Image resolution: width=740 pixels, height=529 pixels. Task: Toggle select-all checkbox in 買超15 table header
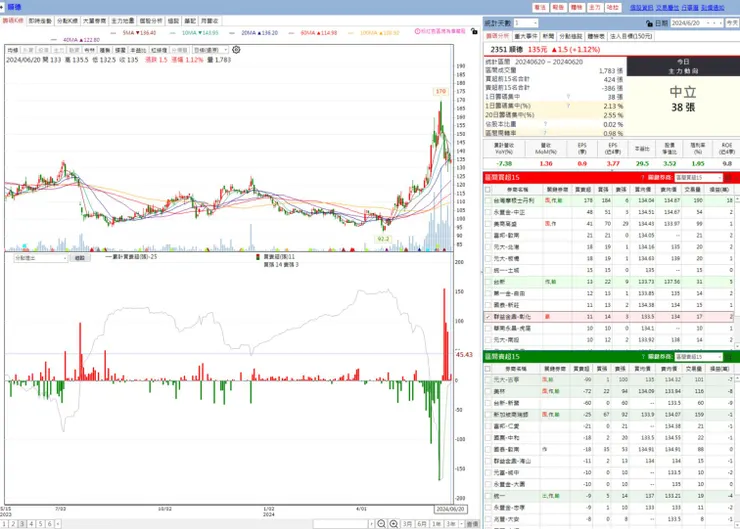pyautogui.click(x=488, y=189)
